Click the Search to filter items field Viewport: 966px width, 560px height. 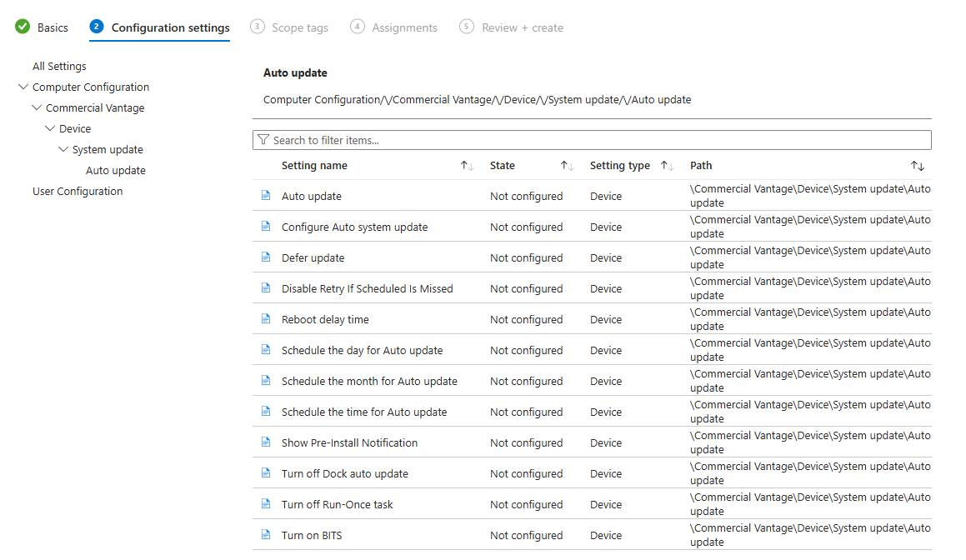coord(592,140)
